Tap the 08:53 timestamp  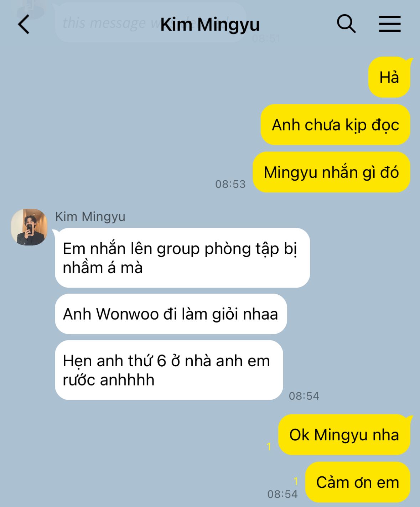coord(230,184)
